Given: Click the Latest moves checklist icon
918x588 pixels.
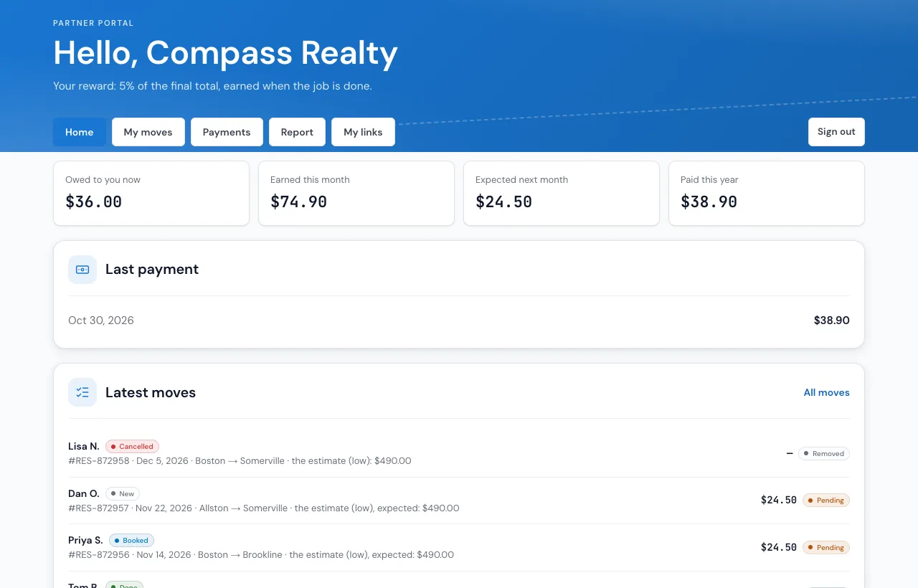Looking at the screenshot, I should (x=82, y=392).
